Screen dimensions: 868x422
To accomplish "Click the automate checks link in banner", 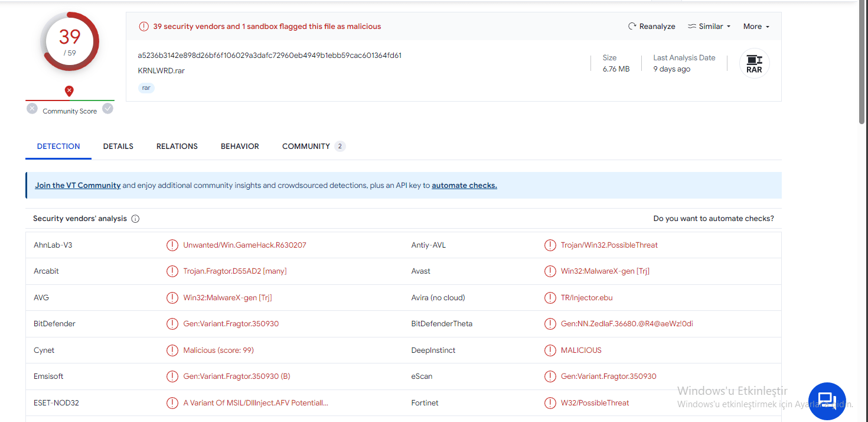I will point(464,186).
